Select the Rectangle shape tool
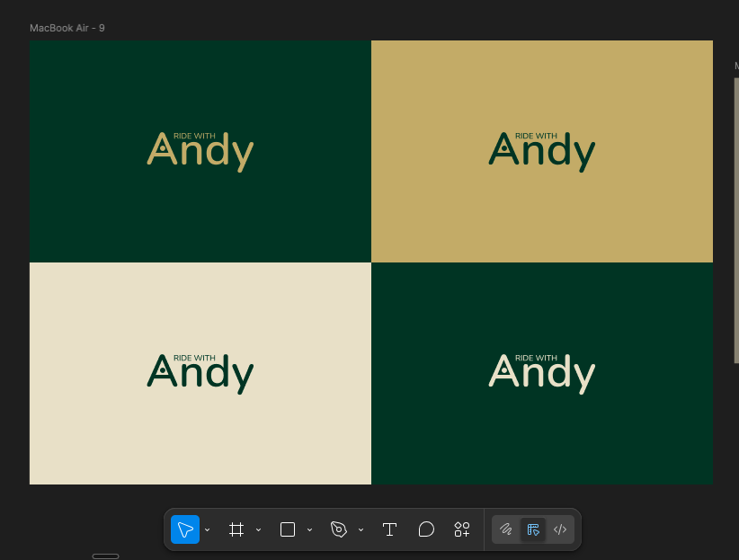 pyautogui.click(x=288, y=529)
